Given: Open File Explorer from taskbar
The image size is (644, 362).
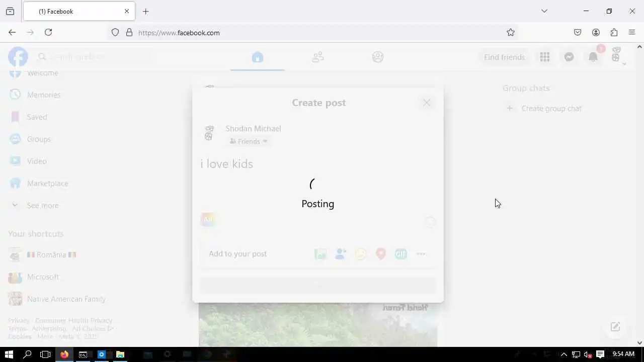Looking at the screenshot, I should (120, 354).
